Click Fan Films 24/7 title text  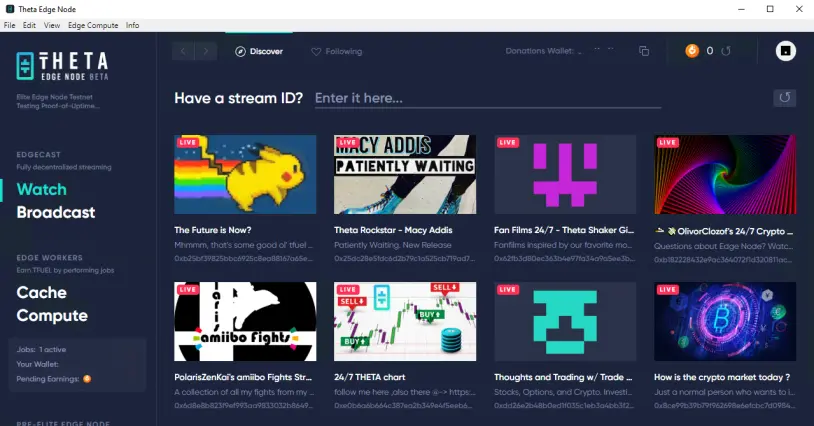coord(564,230)
